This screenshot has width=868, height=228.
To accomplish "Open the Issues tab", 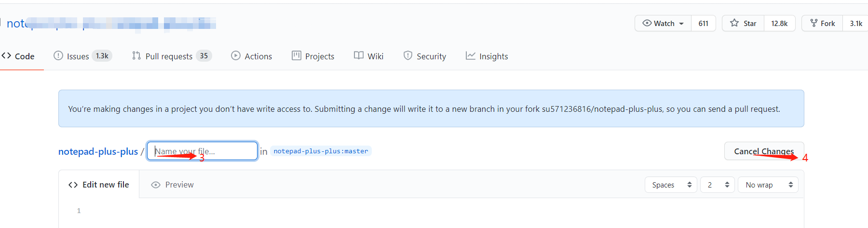I will click(x=82, y=56).
